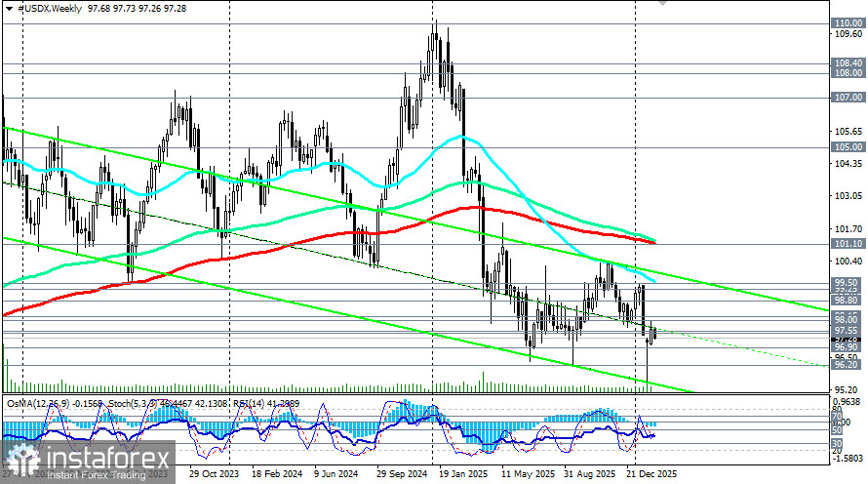This screenshot has height=484, width=868.
Task: Click the 101.70 price scale value
Action: click(848, 228)
